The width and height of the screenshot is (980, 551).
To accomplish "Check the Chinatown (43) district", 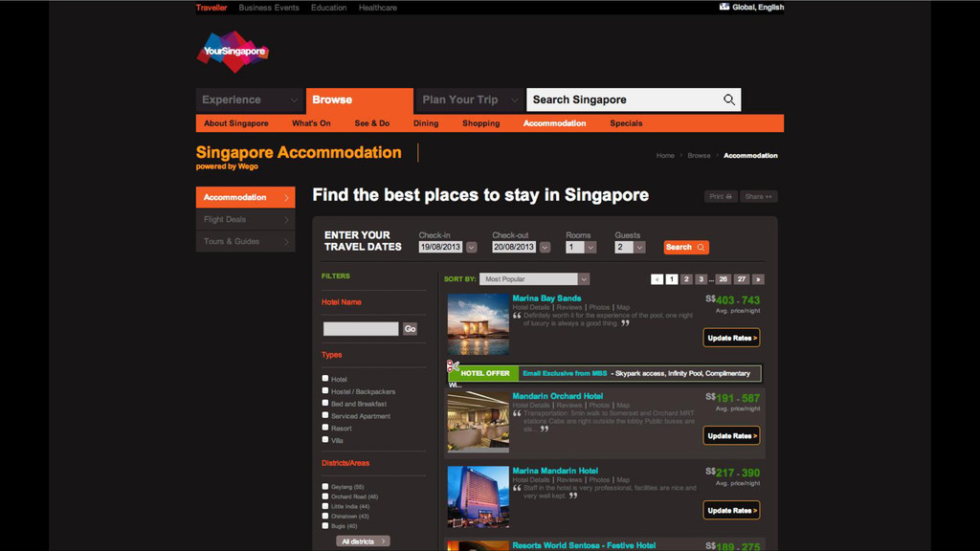I will pos(325,516).
